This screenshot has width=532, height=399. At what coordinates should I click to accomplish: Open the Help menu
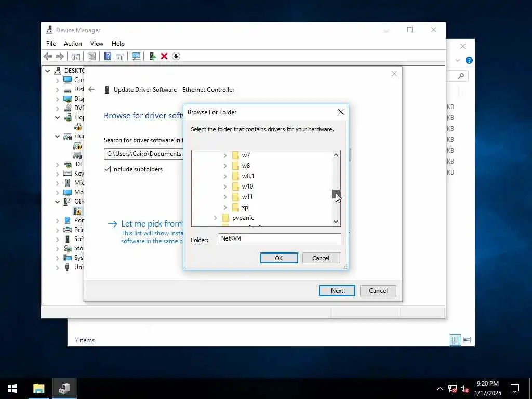coord(118,44)
